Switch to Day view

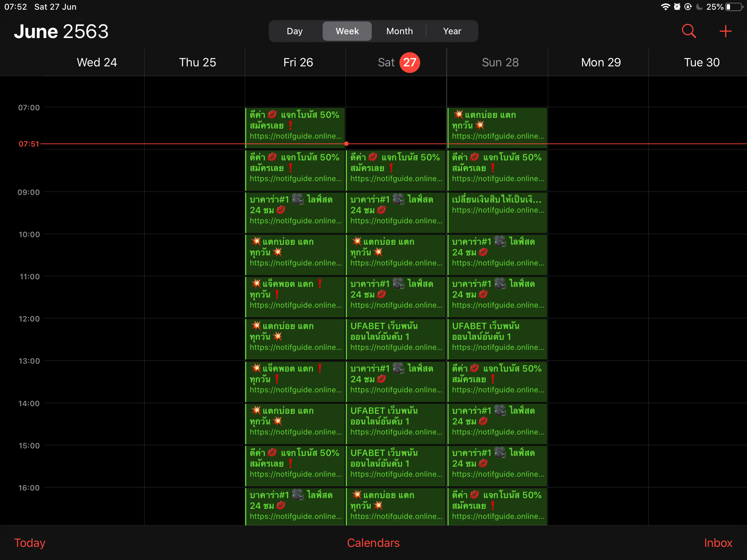click(x=295, y=31)
